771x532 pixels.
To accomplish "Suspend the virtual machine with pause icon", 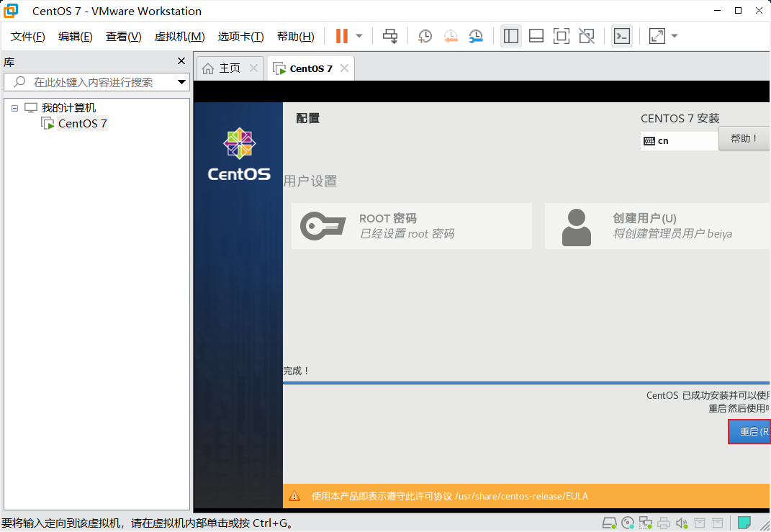I will pos(342,36).
